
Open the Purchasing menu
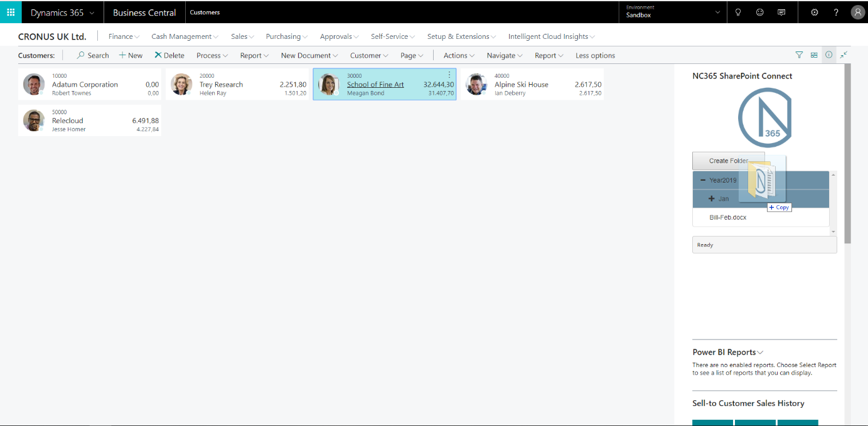click(x=287, y=36)
